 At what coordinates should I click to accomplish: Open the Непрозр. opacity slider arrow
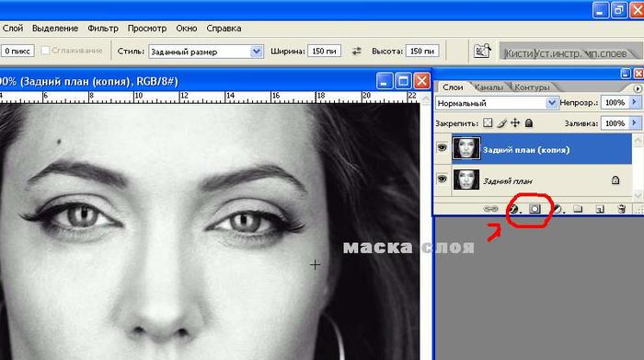point(635,102)
